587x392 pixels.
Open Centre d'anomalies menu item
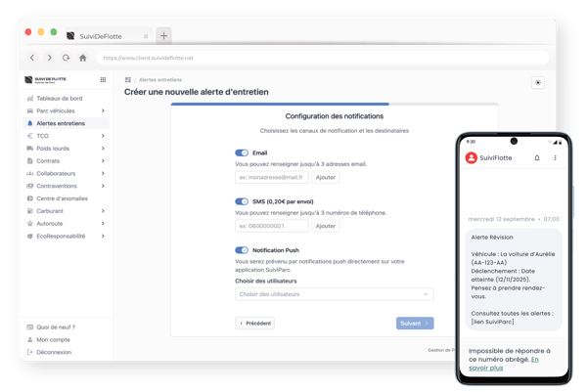pyautogui.click(x=66, y=198)
